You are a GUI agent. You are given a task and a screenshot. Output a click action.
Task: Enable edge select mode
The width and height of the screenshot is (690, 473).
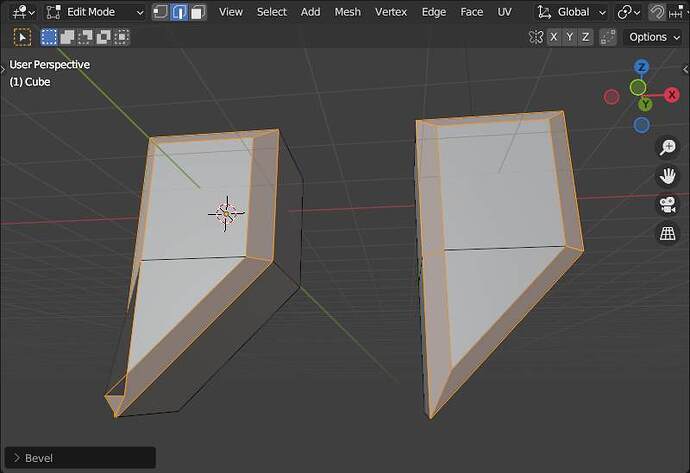coord(179,12)
